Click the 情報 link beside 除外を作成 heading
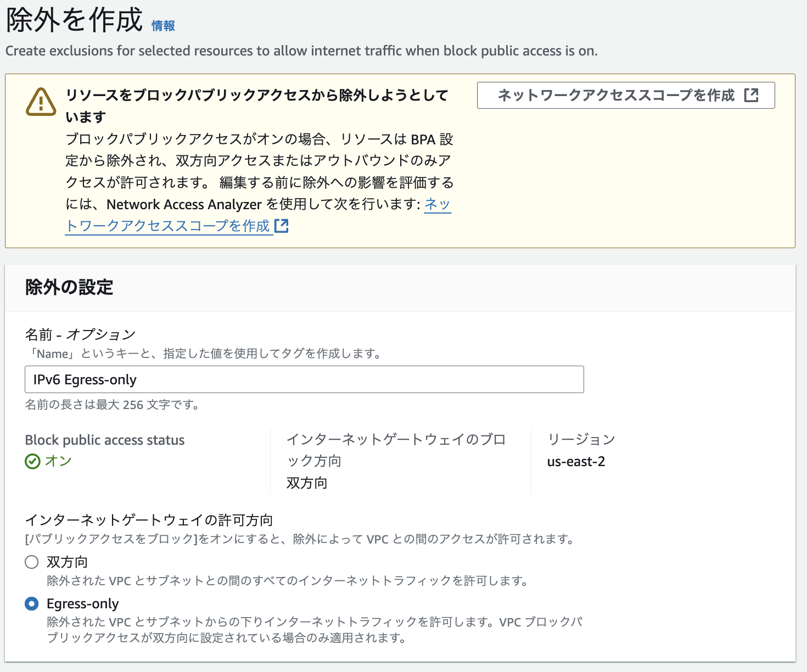This screenshot has height=672, width=807. click(162, 25)
